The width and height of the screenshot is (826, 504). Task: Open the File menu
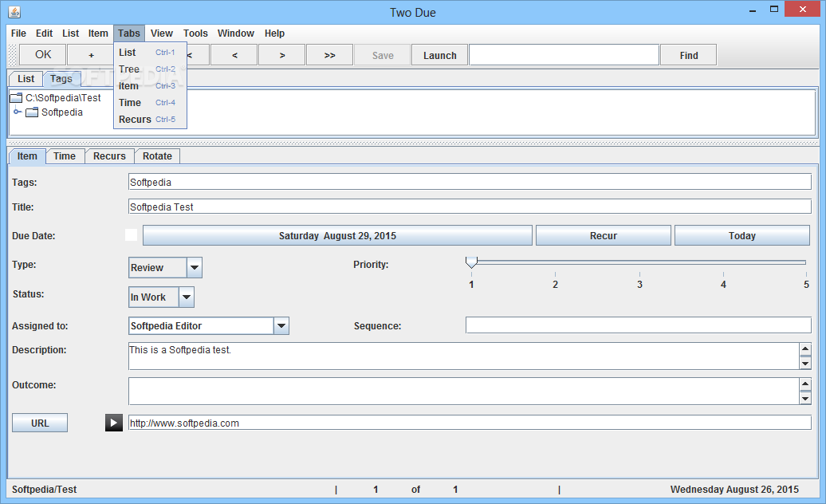18,33
